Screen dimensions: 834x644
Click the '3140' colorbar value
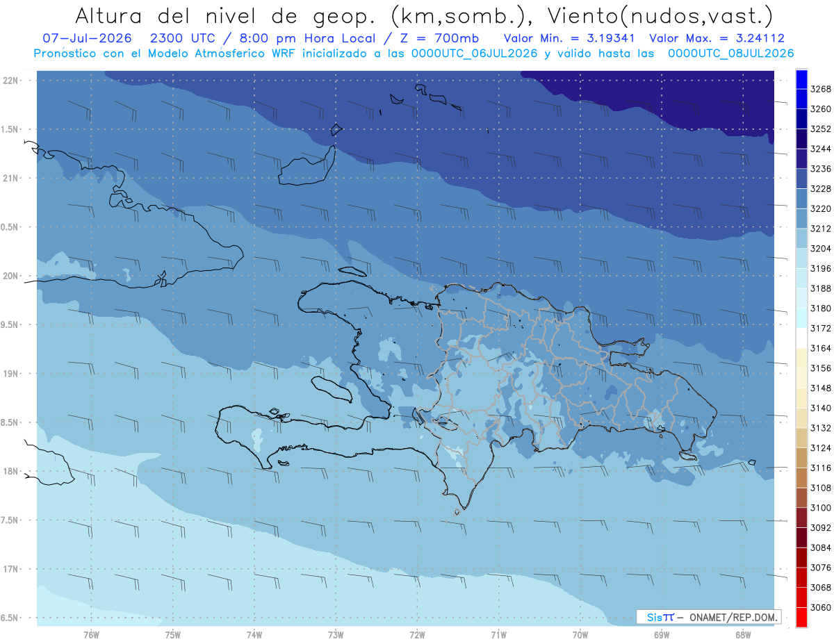[821, 408]
